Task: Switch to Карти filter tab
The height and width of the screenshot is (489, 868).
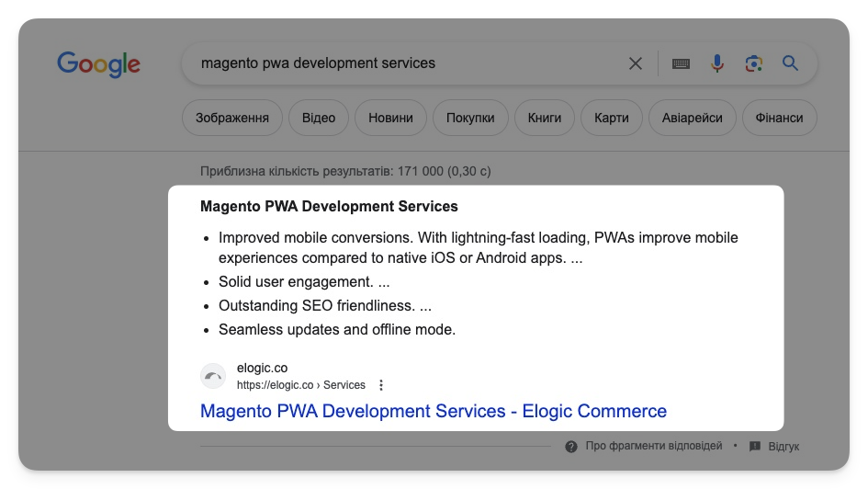Action: [611, 118]
